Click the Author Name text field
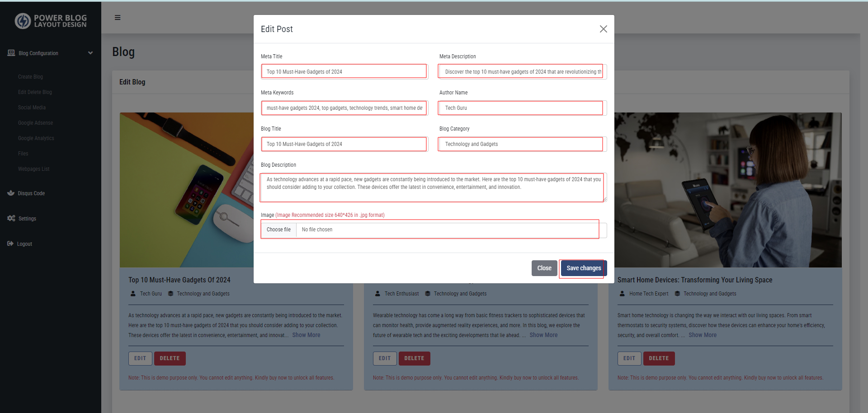 point(521,108)
